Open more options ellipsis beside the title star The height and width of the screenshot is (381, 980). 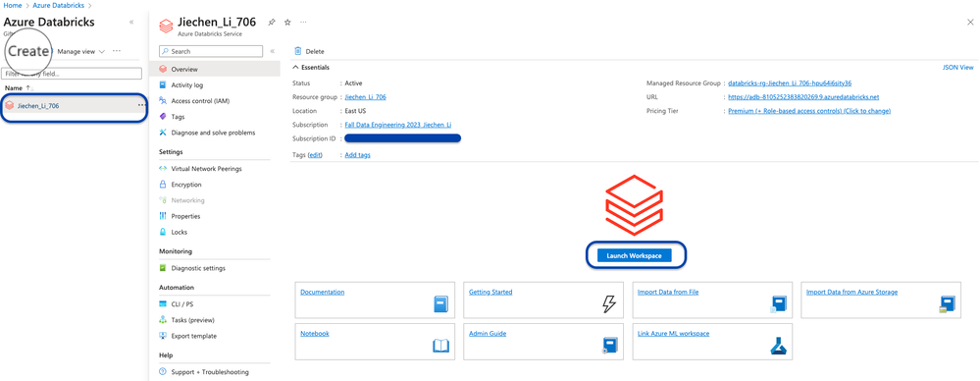click(x=304, y=22)
